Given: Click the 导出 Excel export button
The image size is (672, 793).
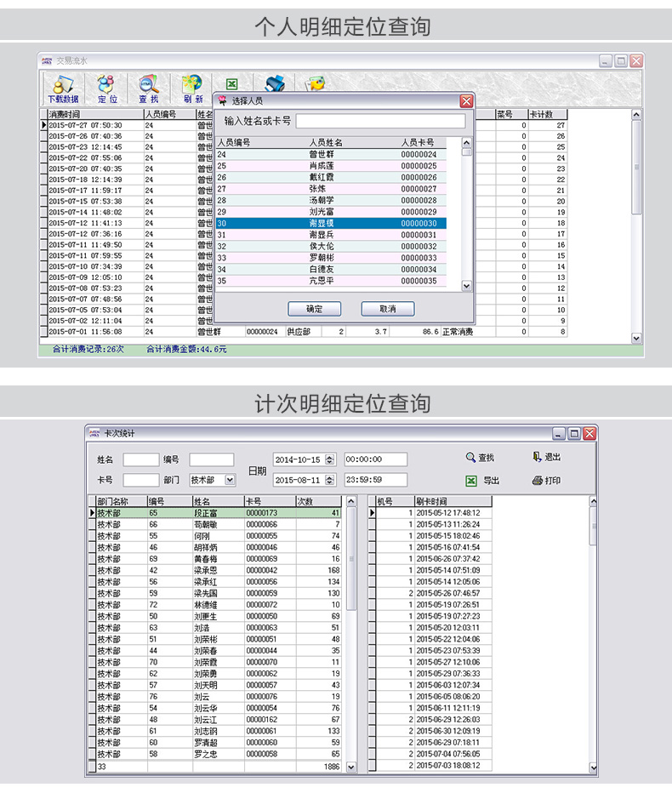Looking at the screenshot, I should 481,481.
